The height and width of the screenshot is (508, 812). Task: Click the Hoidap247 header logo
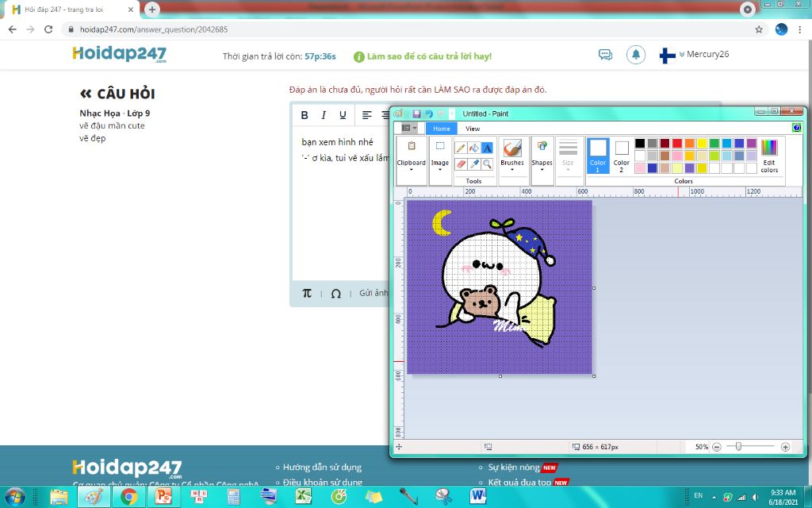point(119,54)
